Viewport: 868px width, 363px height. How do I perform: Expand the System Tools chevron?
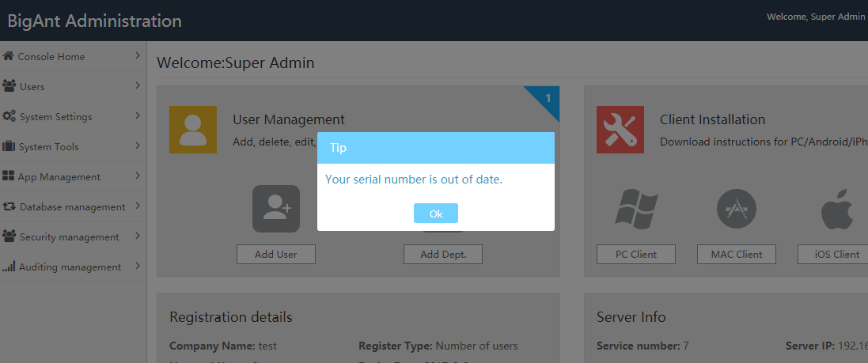[x=138, y=146]
